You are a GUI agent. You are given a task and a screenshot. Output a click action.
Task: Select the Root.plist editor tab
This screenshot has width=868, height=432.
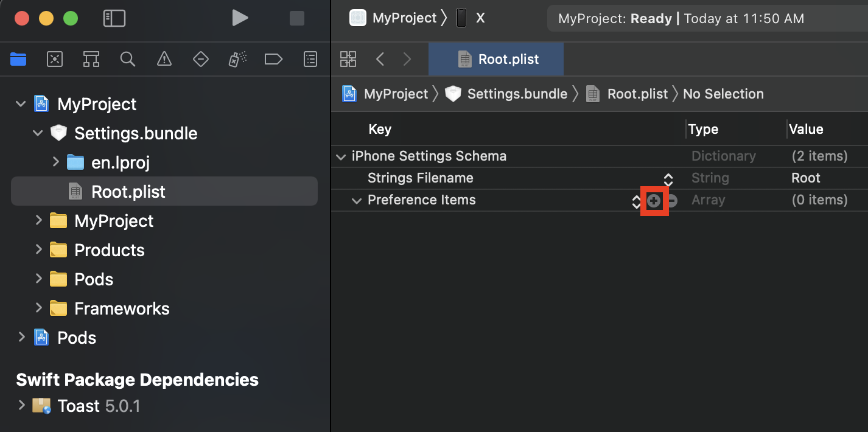point(496,59)
